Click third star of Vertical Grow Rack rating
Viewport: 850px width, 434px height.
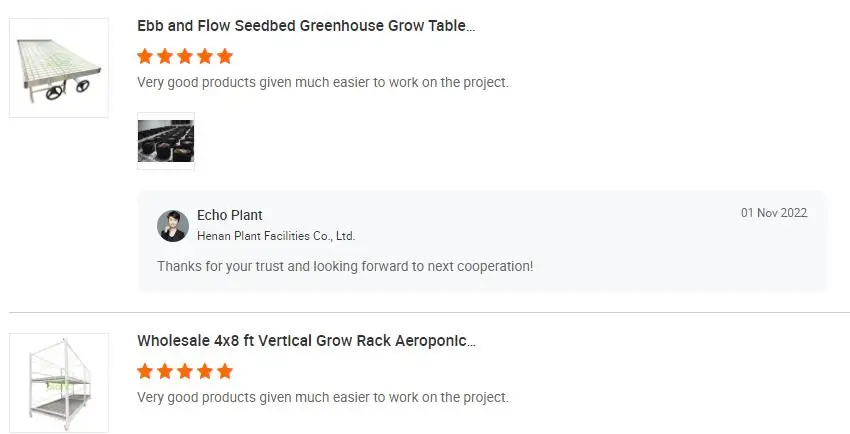[x=185, y=371]
